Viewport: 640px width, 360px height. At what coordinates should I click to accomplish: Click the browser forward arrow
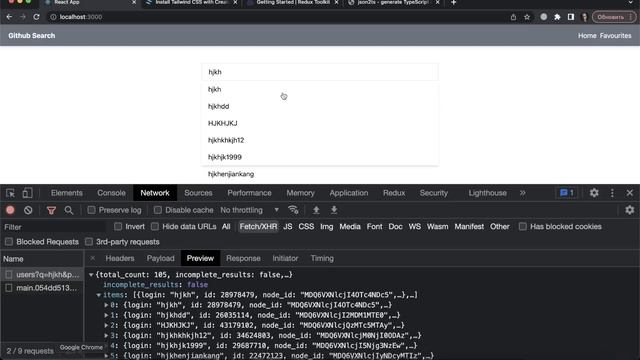point(22,17)
